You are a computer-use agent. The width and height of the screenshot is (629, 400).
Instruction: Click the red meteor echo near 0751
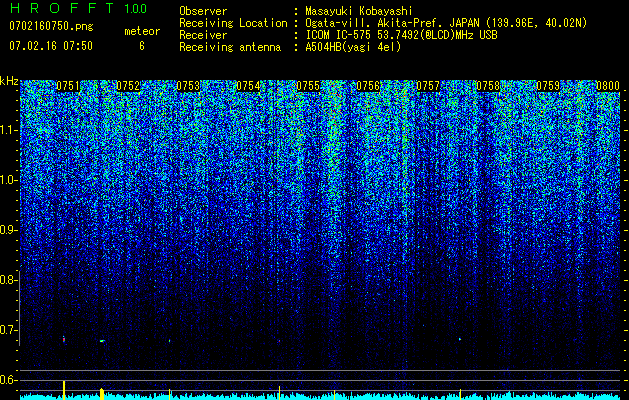click(64, 339)
